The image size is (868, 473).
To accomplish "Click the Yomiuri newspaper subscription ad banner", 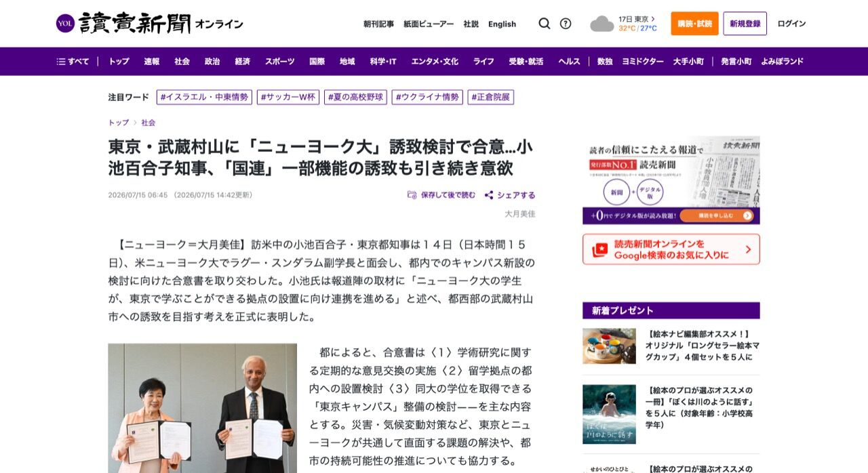I will pos(671,180).
